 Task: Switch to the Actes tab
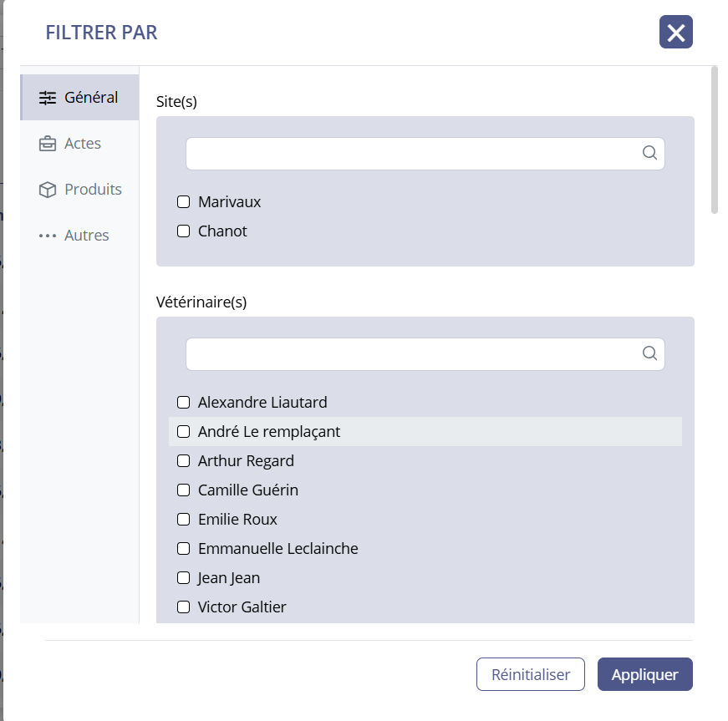[82, 144]
